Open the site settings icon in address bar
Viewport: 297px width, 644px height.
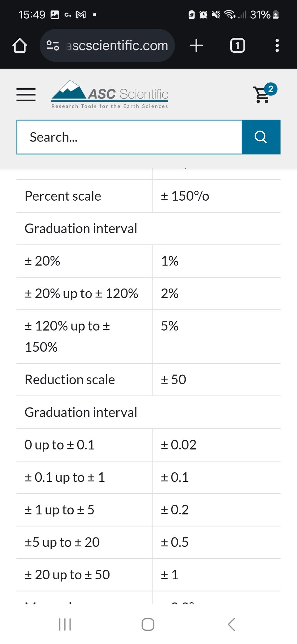pos(53,46)
